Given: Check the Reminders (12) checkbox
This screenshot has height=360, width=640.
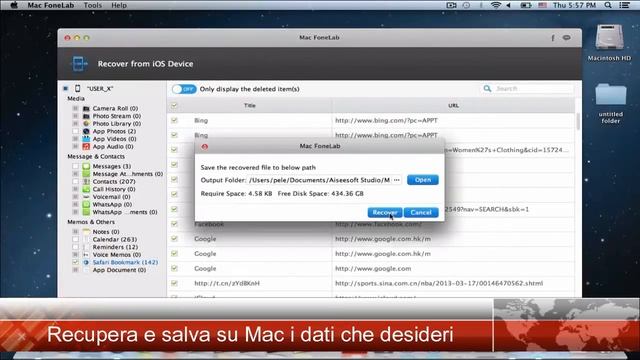Looking at the screenshot, I should point(76,247).
